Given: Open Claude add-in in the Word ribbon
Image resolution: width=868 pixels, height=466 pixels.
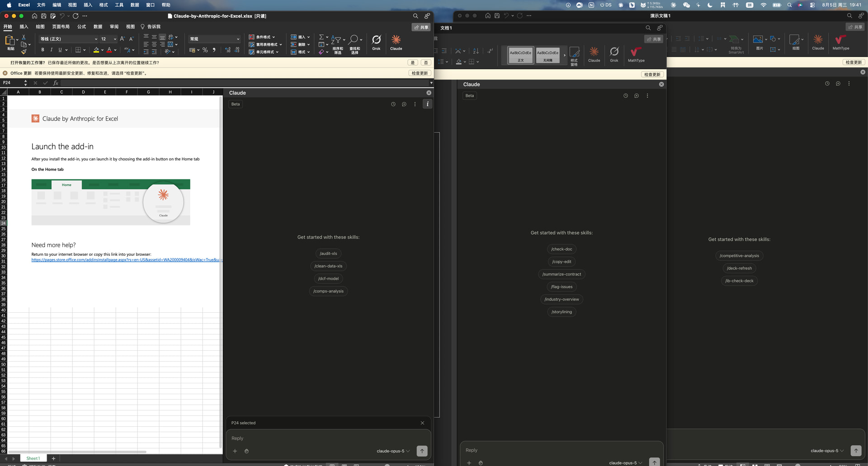Looking at the screenshot, I should click(594, 54).
